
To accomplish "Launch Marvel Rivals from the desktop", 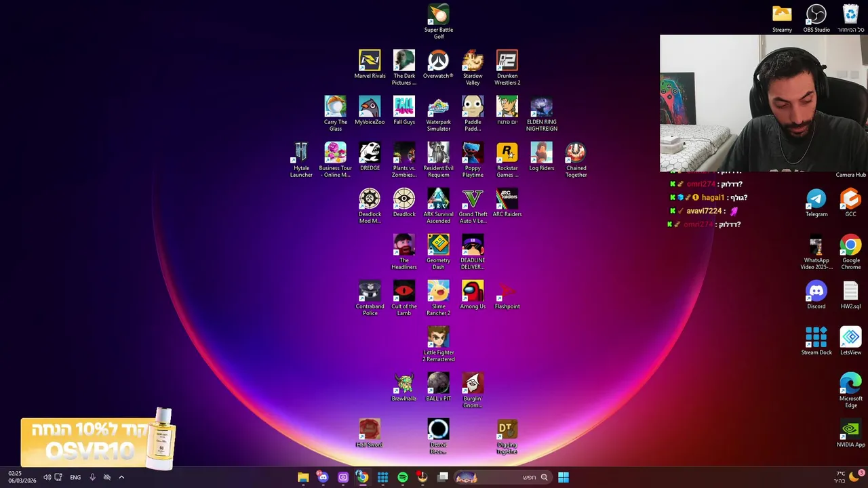I will click(x=370, y=64).
